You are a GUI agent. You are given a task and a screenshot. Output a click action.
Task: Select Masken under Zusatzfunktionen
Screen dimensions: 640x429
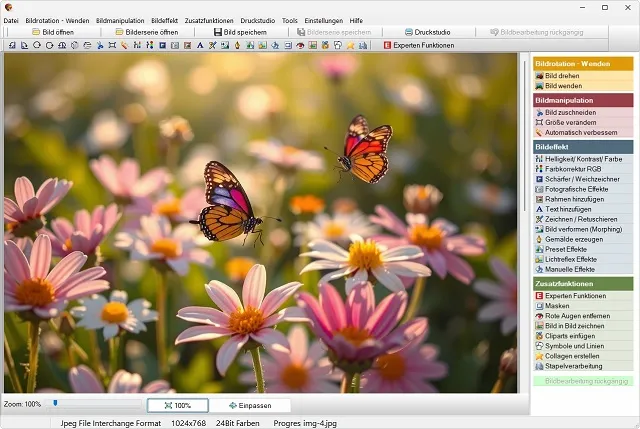tap(557, 306)
